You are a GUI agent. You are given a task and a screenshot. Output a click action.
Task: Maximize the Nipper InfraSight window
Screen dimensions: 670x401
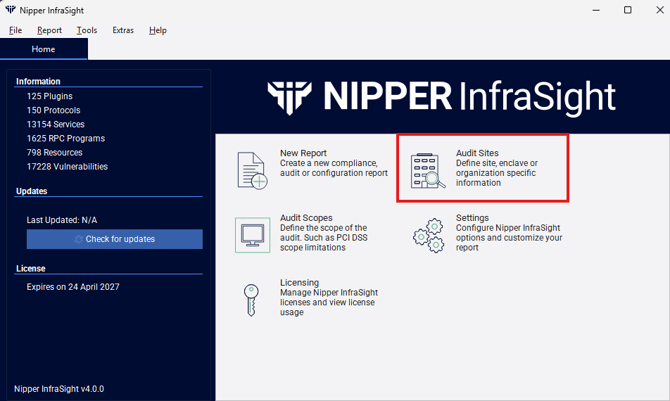[627, 10]
